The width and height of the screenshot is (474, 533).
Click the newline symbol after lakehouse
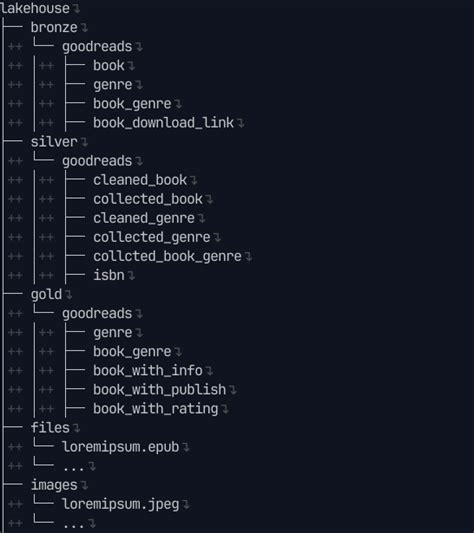click(x=76, y=9)
